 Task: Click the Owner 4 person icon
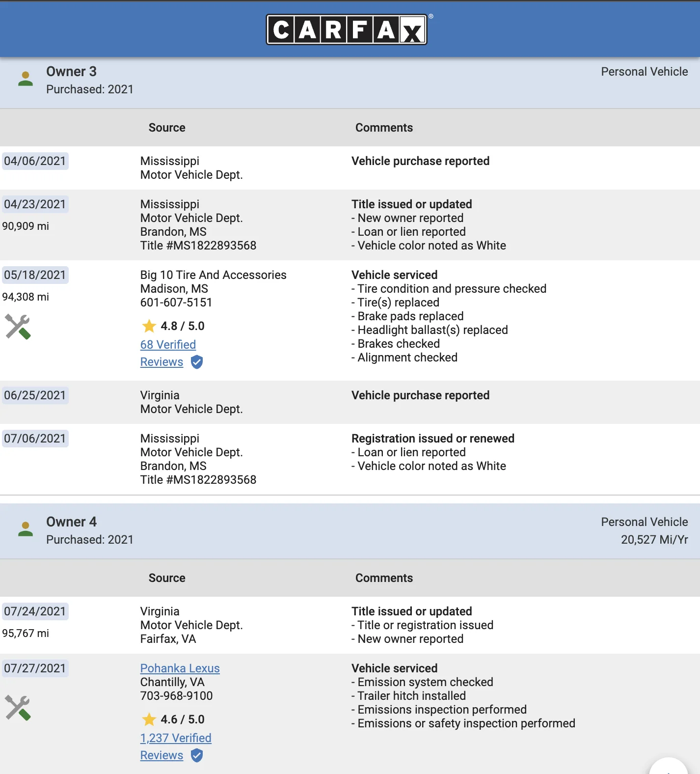click(x=26, y=529)
